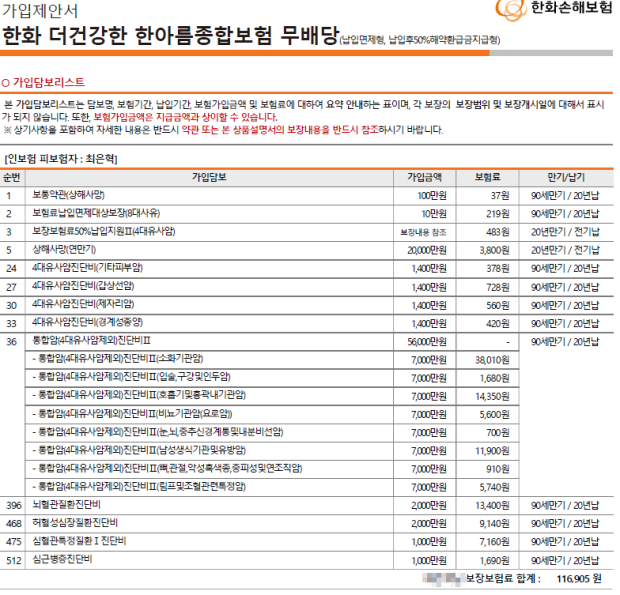Select the 가입금액 column header
Viewport: 620px width, 595px height.
pyautogui.click(x=425, y=178)
